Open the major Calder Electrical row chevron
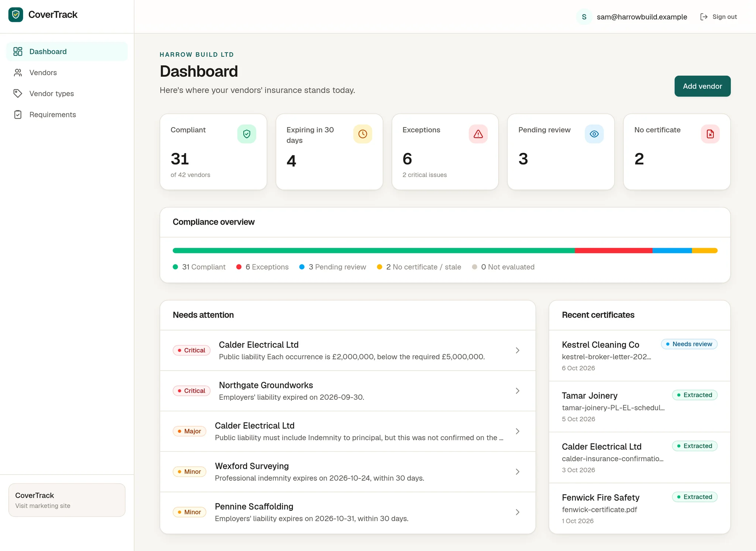The width and height of the screenshot is (756, 551). pos(517,431)
